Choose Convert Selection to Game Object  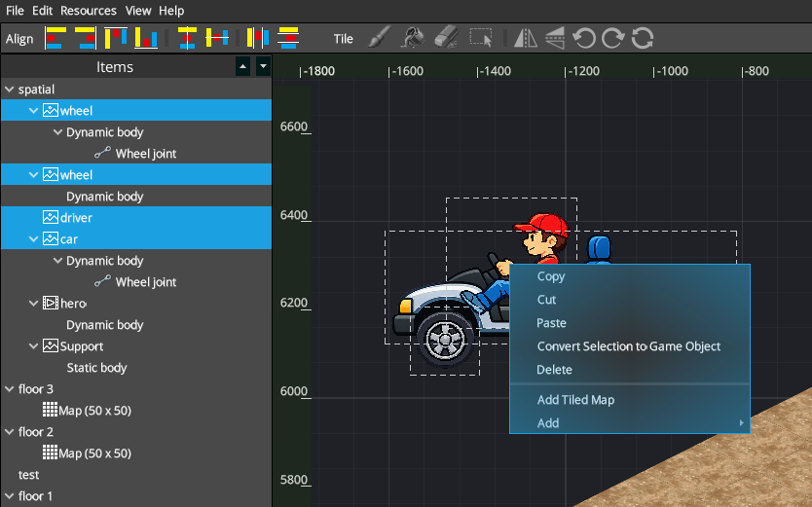click(630, 346)
